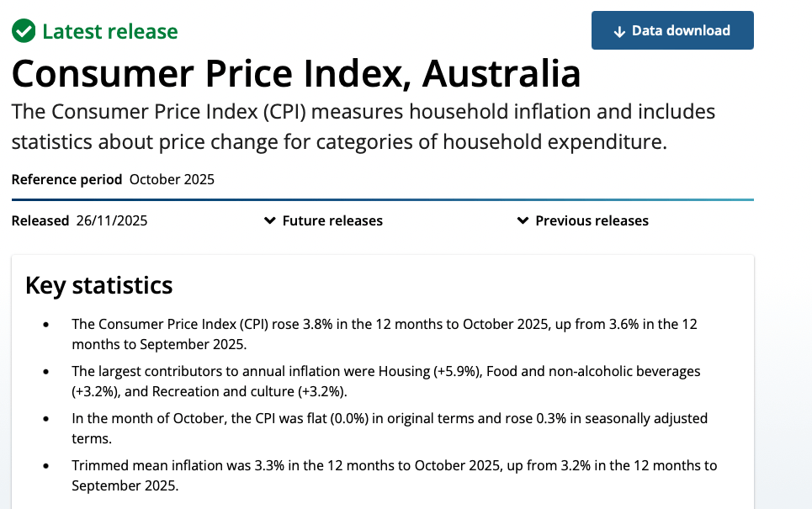Viewport: 812px width, 509px height.
Task: Click the green checkmark icon beside Latest release
Action: pyautogui.click(x=24, y=32)
